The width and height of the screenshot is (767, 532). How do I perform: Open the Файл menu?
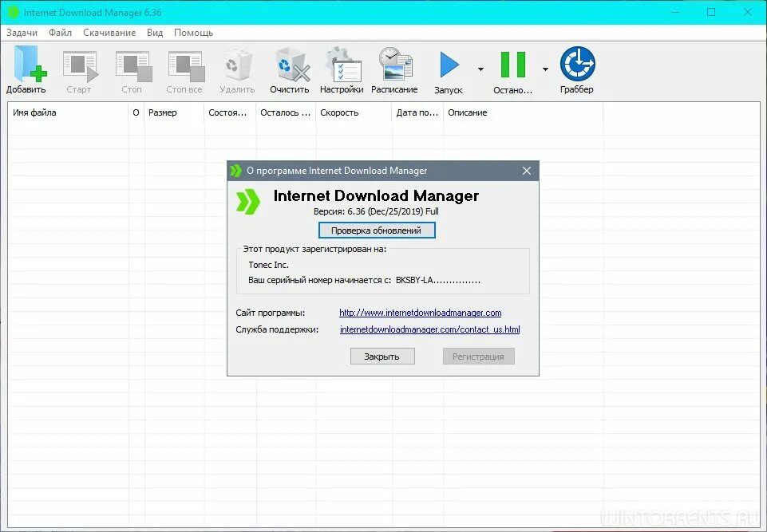pos(60,33)
